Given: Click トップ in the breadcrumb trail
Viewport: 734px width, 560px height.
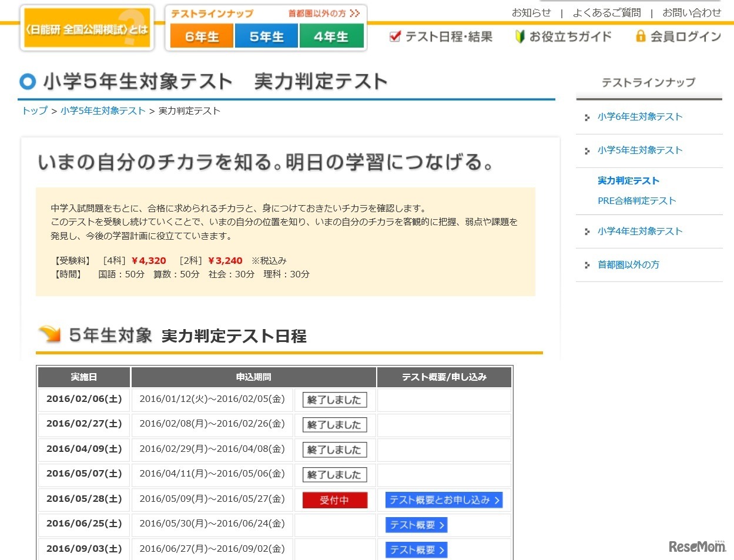Looking at the screenshot, I should [x=33, y=110].
